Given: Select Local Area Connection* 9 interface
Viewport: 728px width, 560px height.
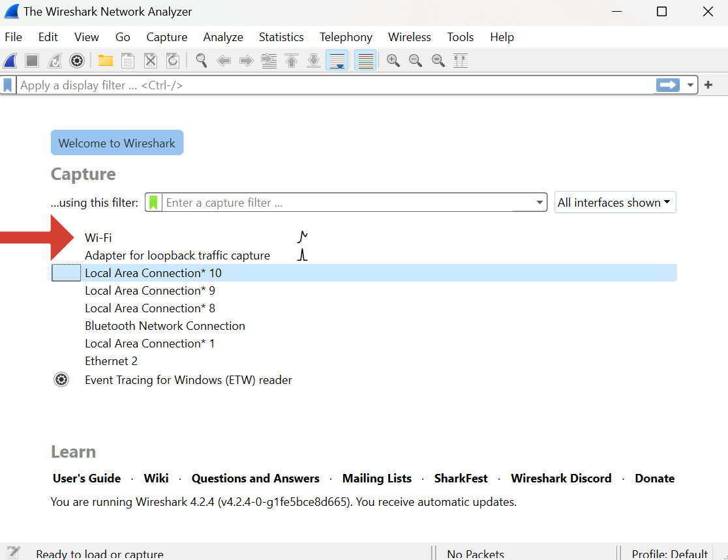Looking at the screenshot, I should [364, 291].
